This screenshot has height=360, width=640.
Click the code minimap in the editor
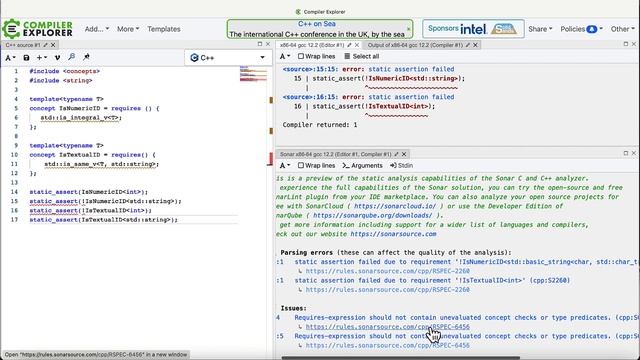coord(253,74)
